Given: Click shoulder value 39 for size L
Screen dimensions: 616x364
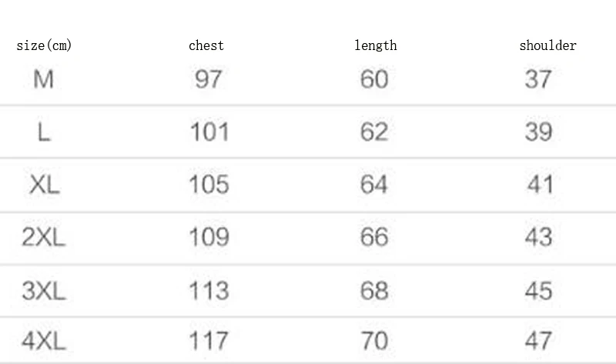Looking at the screenshot, I should tap(538, 132).
